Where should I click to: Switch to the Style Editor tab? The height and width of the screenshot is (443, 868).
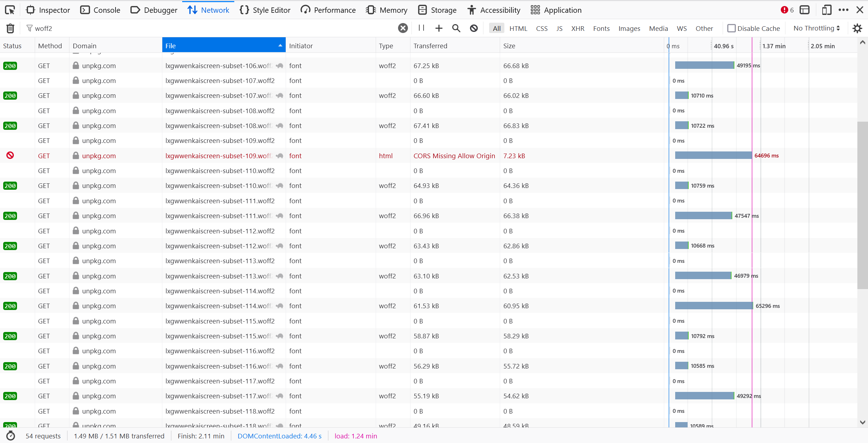[x=265, y=10]
